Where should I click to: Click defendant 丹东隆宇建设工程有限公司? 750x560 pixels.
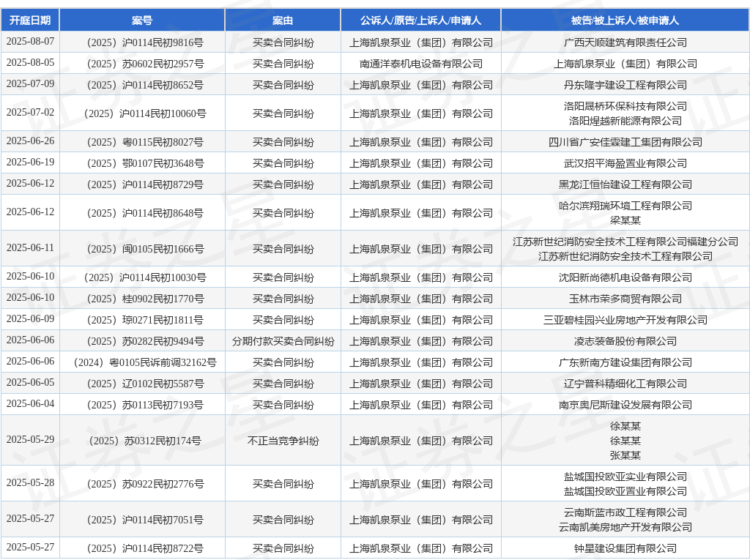pos(625,85)
